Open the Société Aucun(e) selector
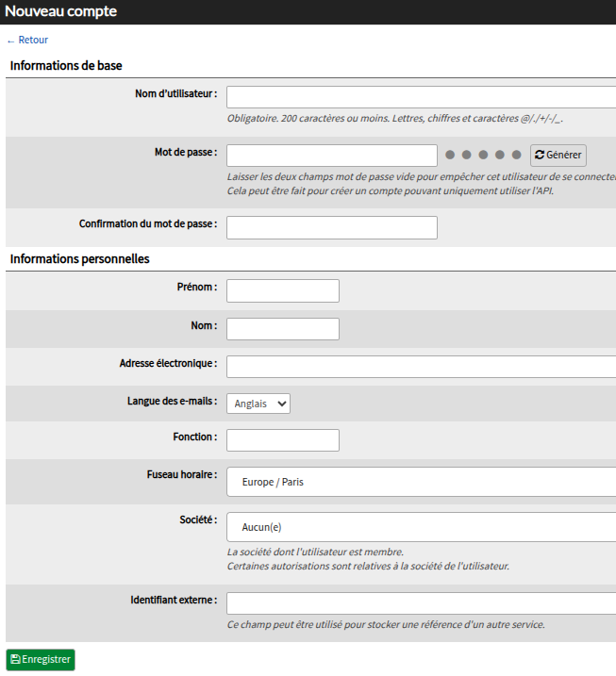 [x=421, y=527]
